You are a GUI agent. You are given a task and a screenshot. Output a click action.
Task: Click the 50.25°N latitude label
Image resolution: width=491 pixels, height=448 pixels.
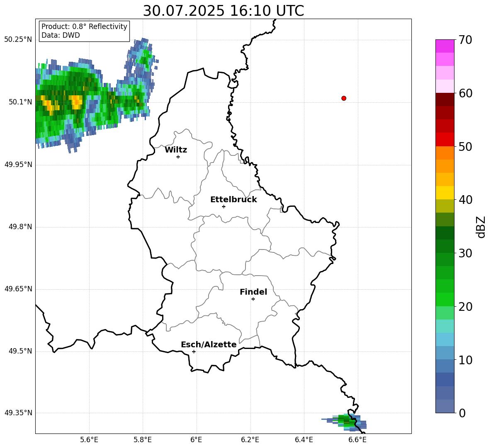tap(18, 40)
